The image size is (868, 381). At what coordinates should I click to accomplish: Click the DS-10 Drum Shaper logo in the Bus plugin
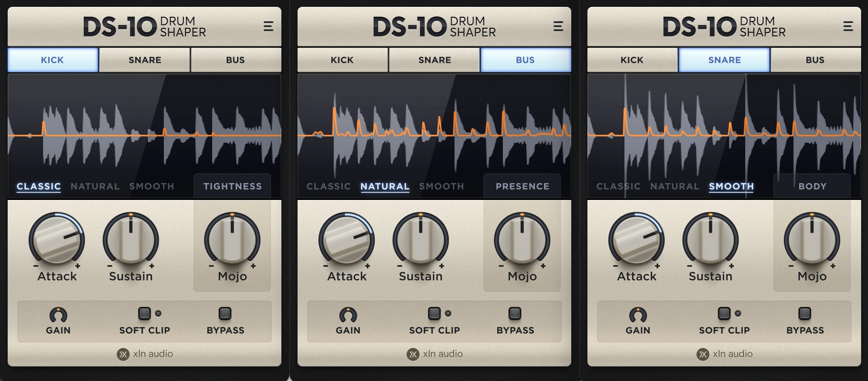tap(434, 27)
